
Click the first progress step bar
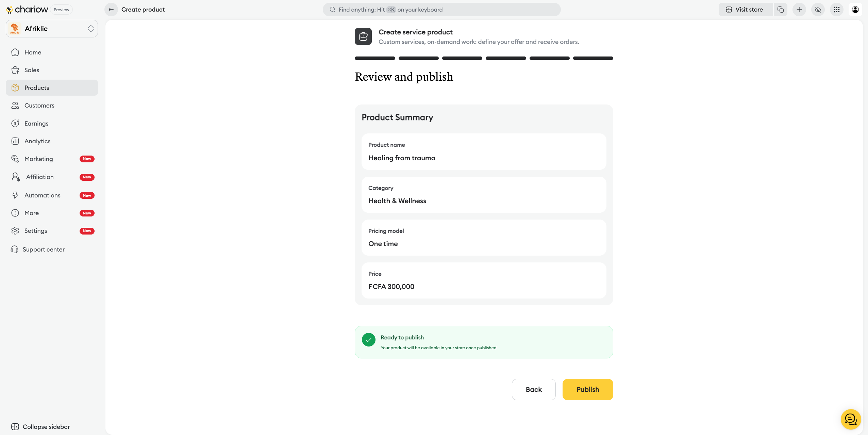pyautogui.click(x=375, y=58)
